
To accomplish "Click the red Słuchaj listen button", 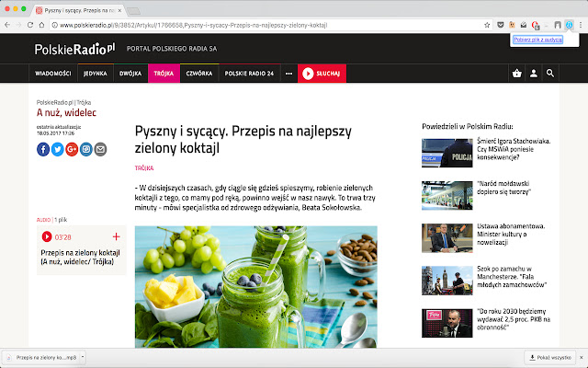I will (x=322, y=74).
